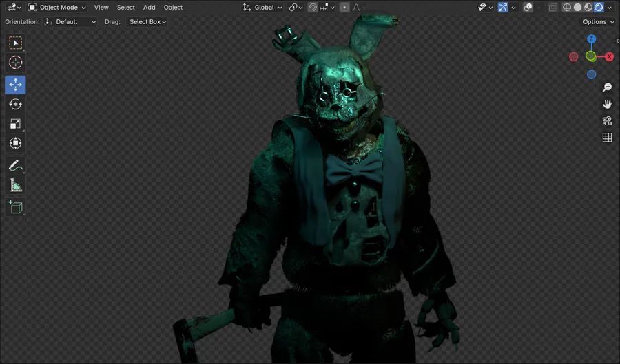Click the negative X red circle on gizmo
Viewport: 620px width, 364px height.
(x=573, y=57)
